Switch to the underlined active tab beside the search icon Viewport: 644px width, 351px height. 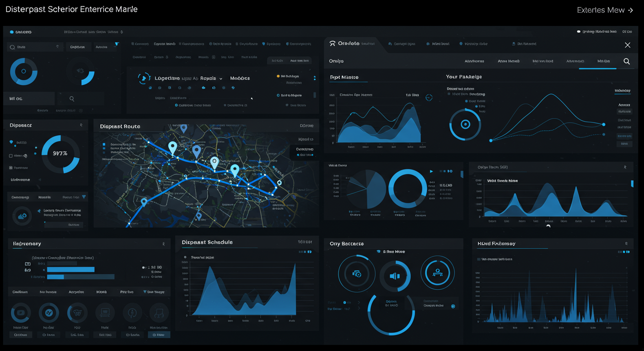[603, 61]
